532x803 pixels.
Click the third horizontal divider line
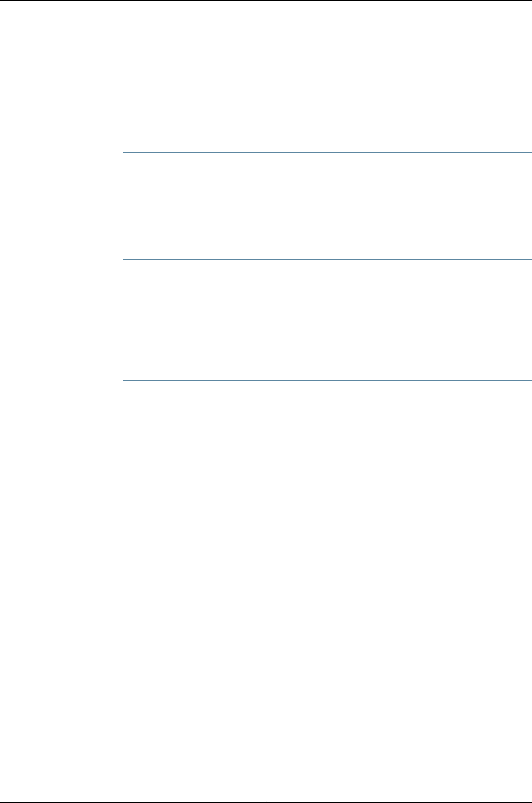point(327,260)
